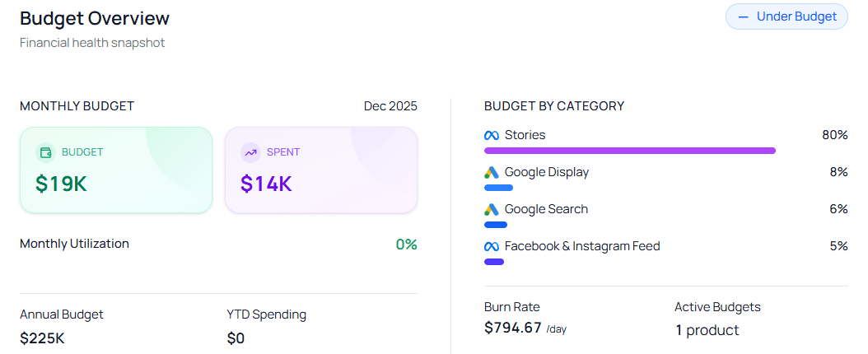The image size is (868, 354).
Task: Click the Annual Budget label
Action: [x=62, y=314]
